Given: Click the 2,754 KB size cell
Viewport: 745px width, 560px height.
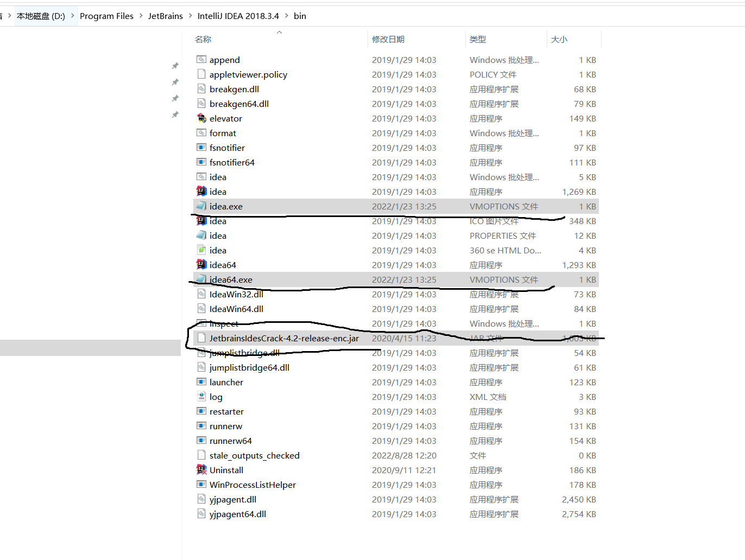Looking at the screenshot, I should tap(579, 514).
